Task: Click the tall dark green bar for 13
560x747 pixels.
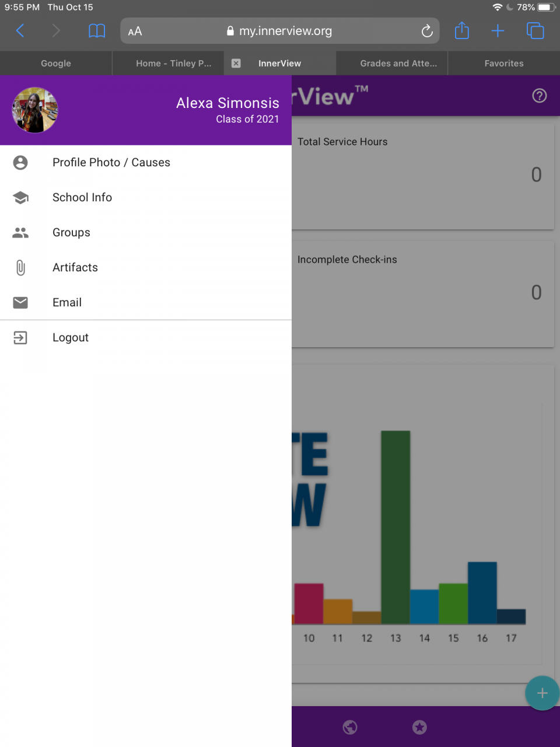Action: click(395, 528)
